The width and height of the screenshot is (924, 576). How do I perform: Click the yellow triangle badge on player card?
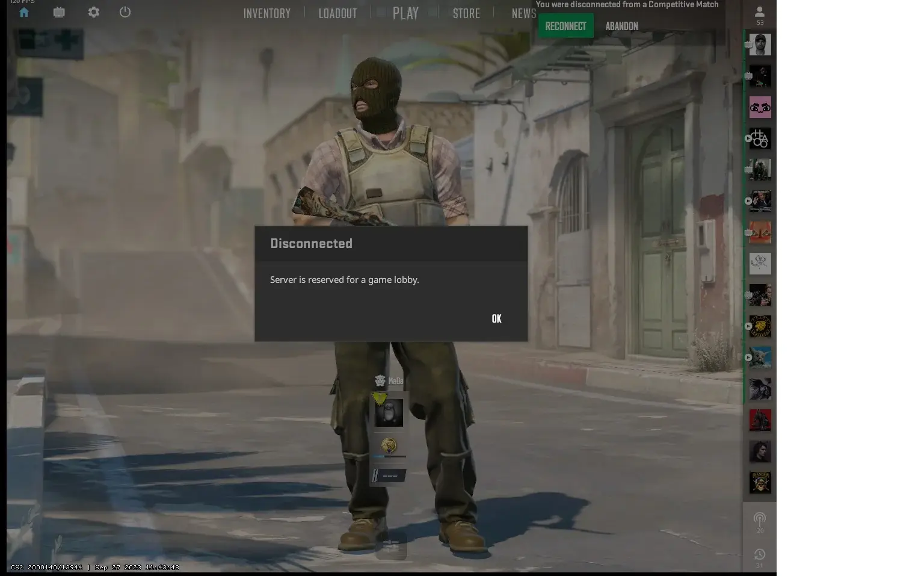click(x=379, y=398)
